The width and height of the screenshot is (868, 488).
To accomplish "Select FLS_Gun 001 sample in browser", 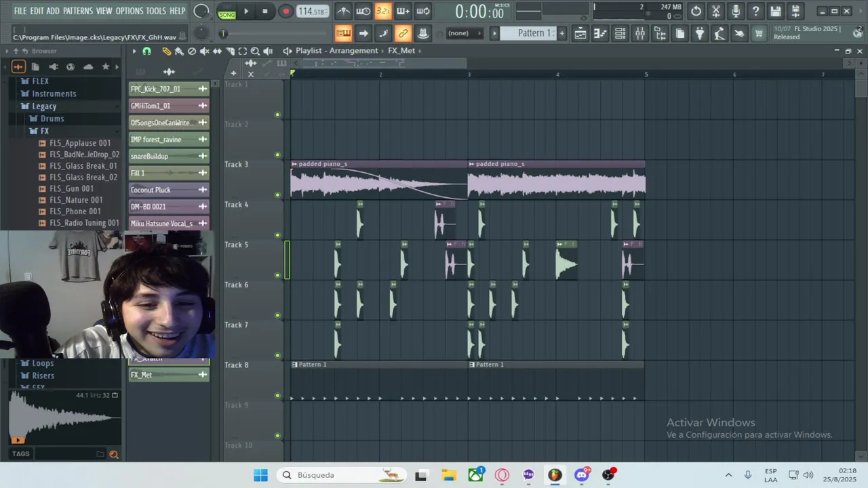I will [71, 188].
